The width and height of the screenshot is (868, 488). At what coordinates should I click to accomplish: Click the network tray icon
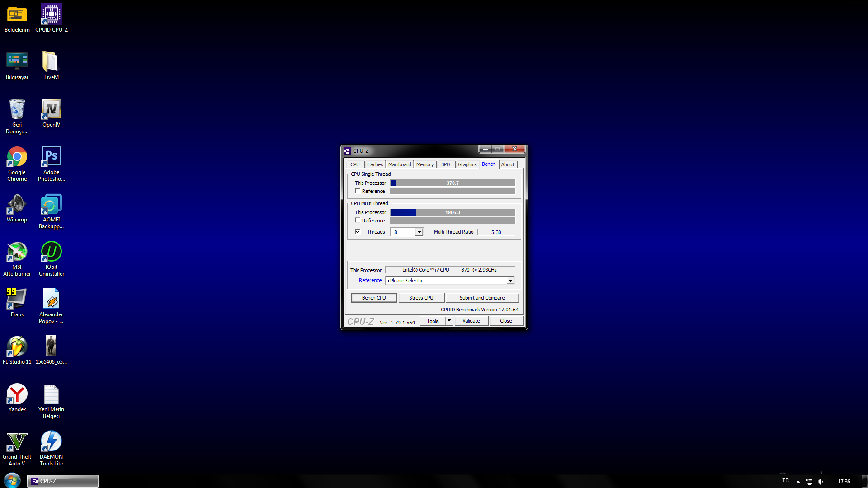[x=809, y=482]
